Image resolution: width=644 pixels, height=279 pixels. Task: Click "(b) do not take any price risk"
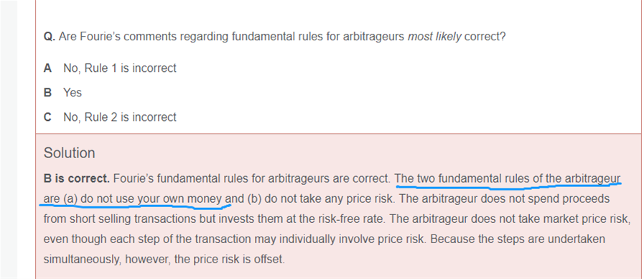coord(322,199)
